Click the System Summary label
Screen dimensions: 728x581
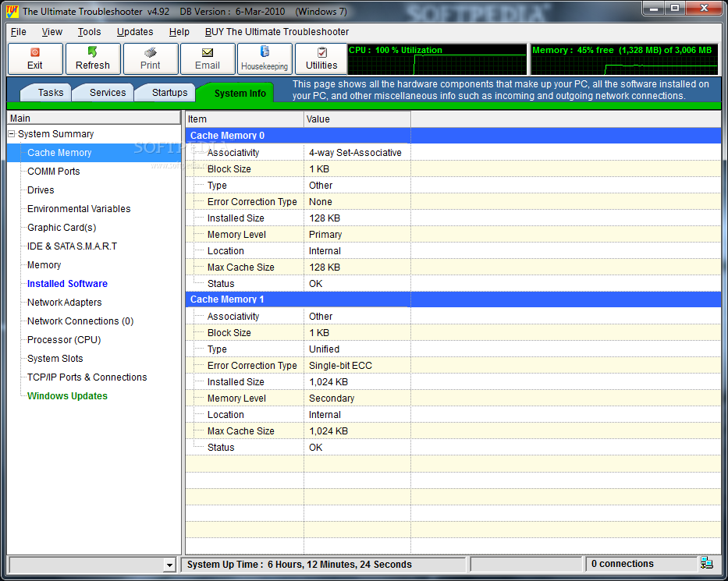(55, 134)
